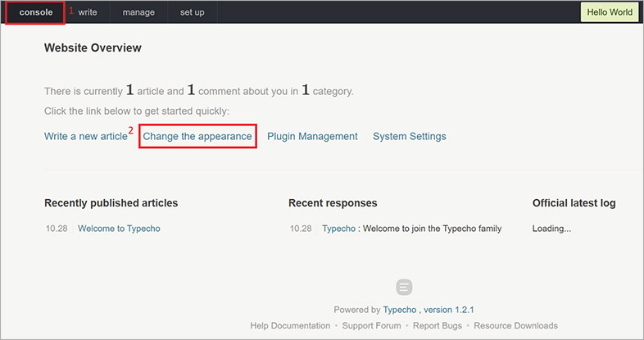
Task: Click 10.28 date beside Welcome to Typecho
Action: (57, 229)
